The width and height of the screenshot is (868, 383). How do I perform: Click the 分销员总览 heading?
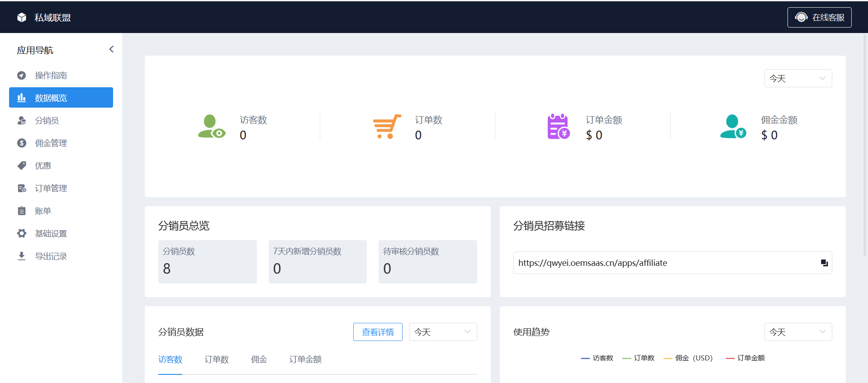click(x=184, y=226)
